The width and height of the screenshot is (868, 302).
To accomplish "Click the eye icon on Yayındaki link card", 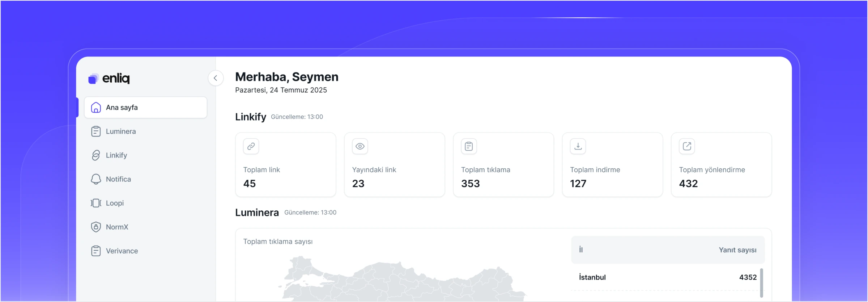I will tap(360, 146).
